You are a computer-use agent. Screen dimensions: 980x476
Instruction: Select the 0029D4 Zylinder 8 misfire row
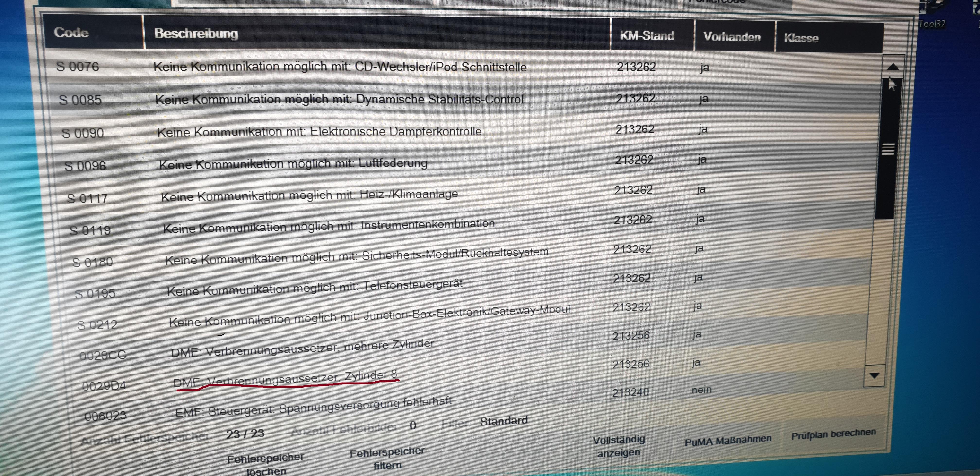[x=285, y=379]
